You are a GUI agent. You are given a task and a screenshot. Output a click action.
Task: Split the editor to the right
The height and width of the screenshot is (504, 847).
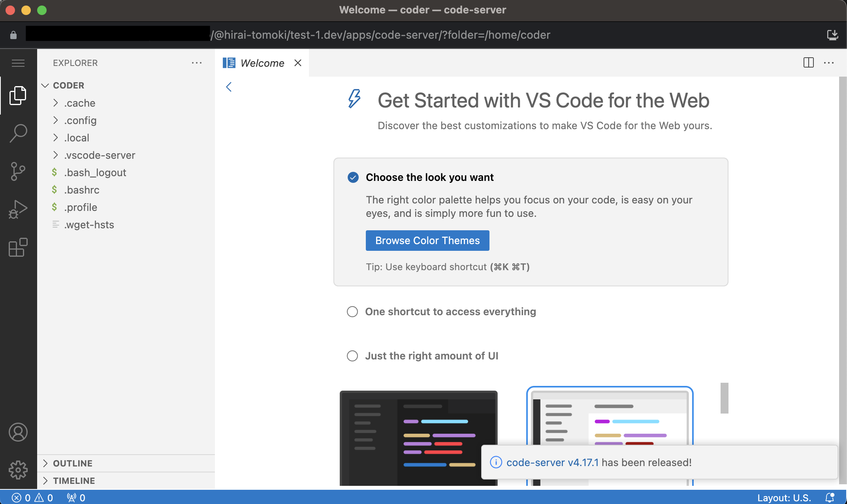click(808, 63)
